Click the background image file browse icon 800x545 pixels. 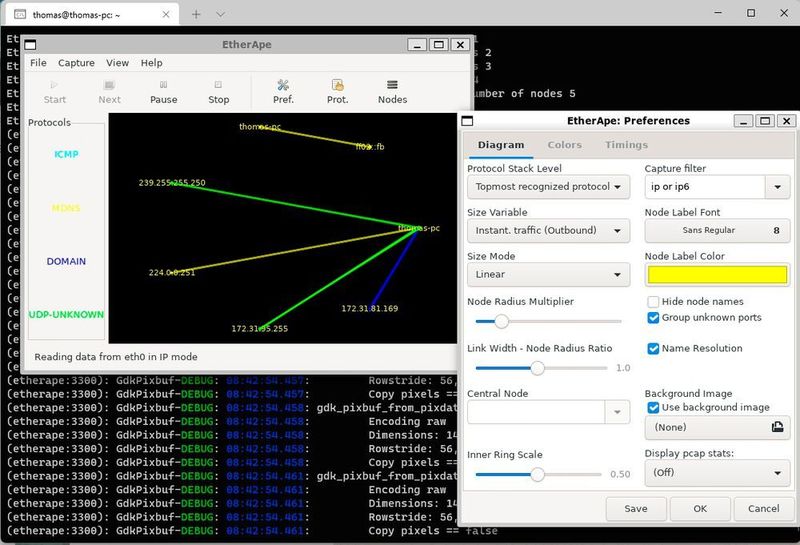[x=777, y=427]
